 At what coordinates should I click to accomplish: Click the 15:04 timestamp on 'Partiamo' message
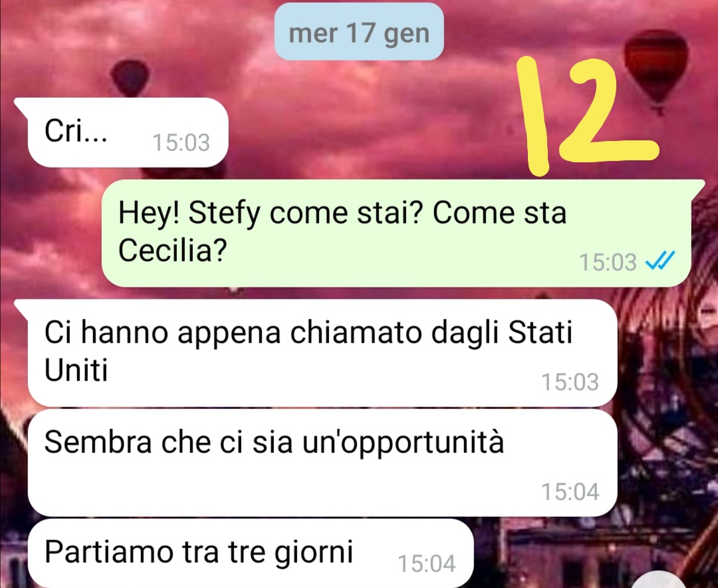[x=427, y=563]
